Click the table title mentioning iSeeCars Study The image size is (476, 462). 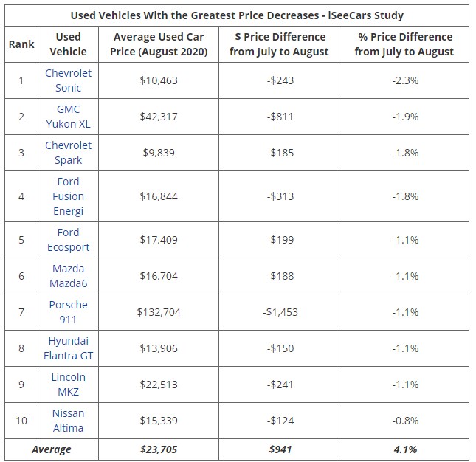[237, 15]
